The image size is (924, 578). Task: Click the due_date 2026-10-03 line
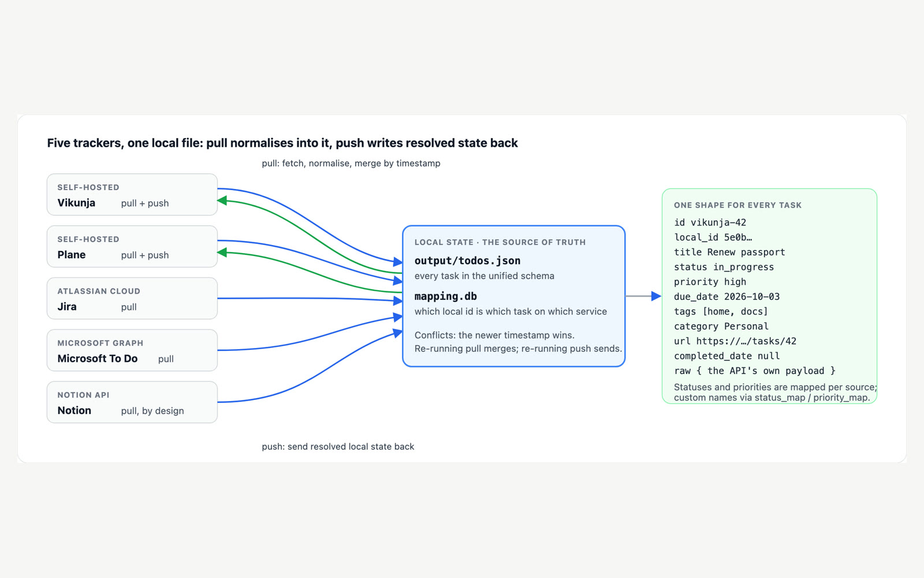[726, 297]
